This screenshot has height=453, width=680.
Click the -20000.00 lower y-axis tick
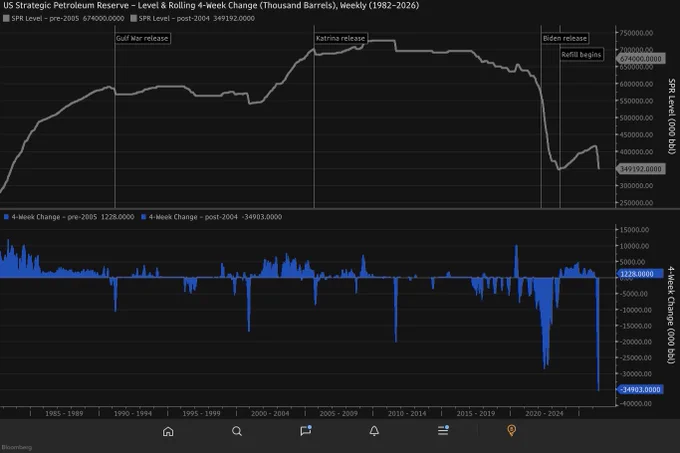click(635, 342)
